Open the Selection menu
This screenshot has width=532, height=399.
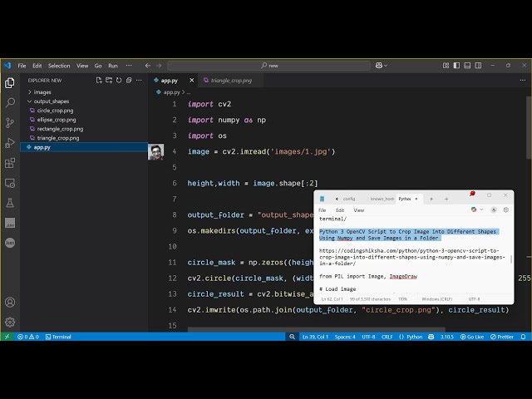pyautogui.click(x=59, y=66)
